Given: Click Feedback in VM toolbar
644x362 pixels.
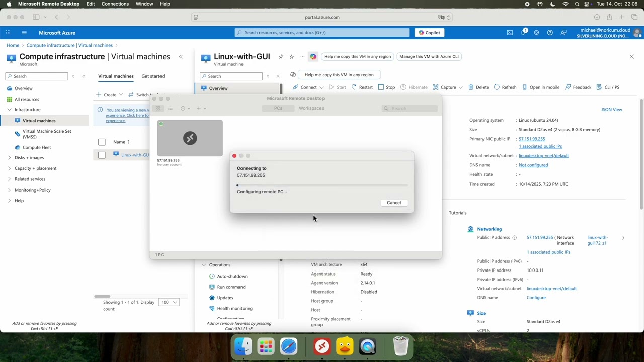Looking at the screenshot, I should click(578, 87).
